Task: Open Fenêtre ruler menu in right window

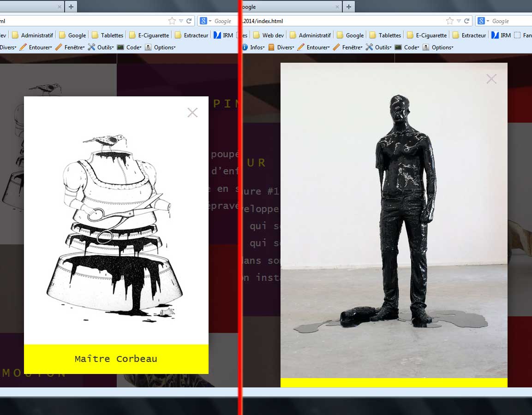Action: pyautogui.click(x=347, y=47)
